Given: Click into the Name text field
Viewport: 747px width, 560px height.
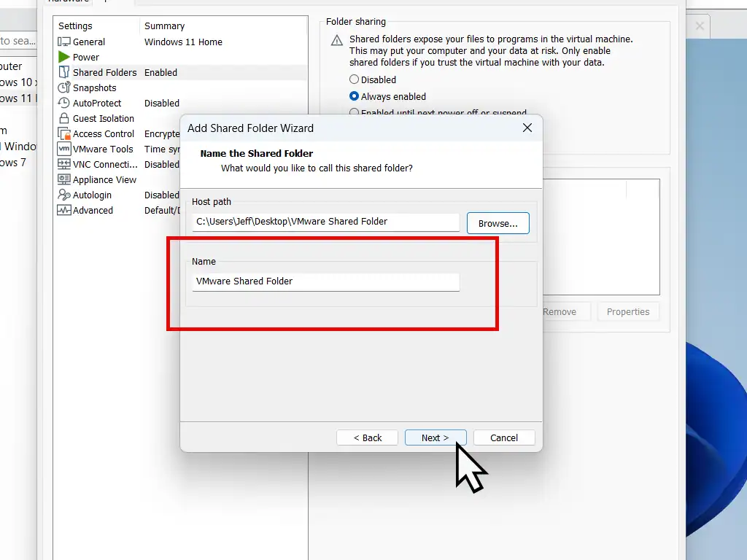Looking at the screenshot, I should (x=326, y=281).
